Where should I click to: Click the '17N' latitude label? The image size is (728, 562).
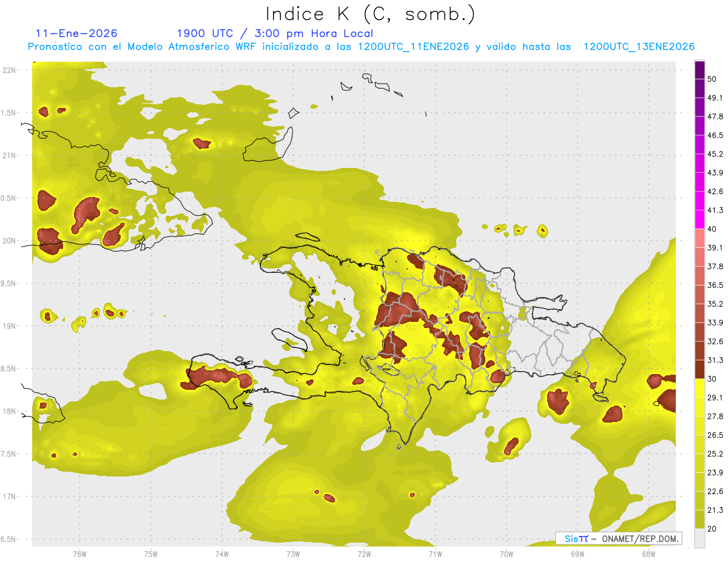[x=10, y=497]
